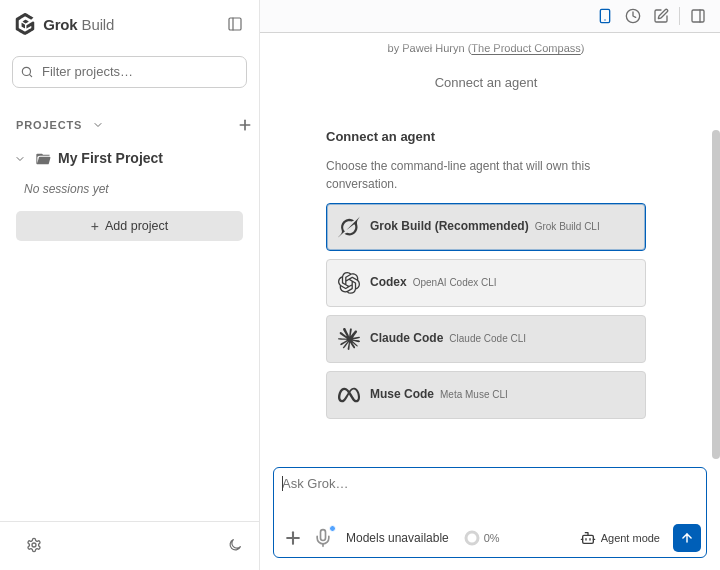
Task: Click the Agent mode robot icon
Action: tap(588, 538)
